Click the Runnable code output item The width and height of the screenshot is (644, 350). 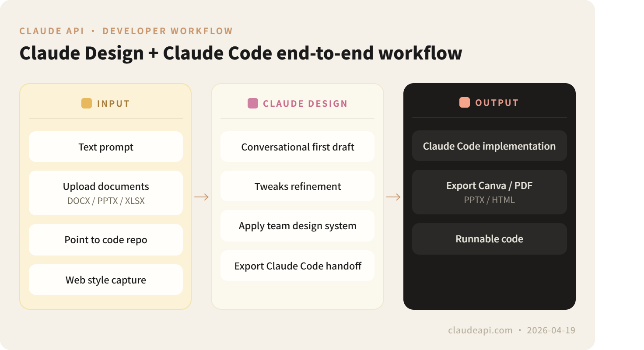point(489,239)
